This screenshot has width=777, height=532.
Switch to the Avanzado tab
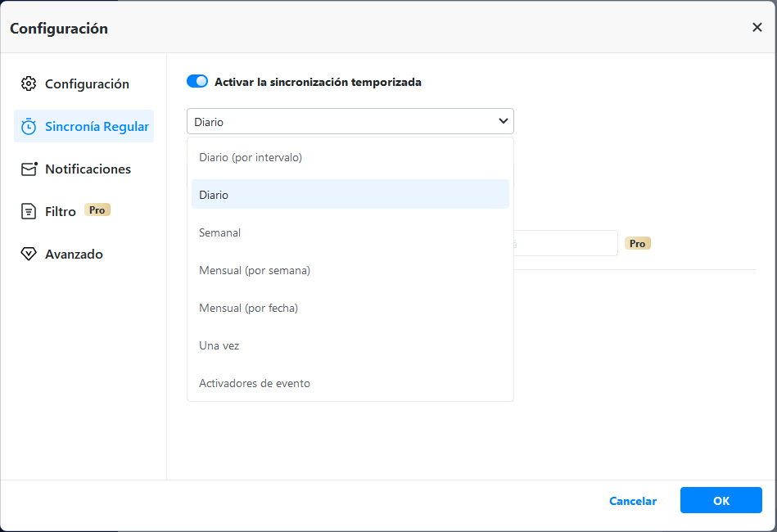pyautogui.click(x=74, y=254)
